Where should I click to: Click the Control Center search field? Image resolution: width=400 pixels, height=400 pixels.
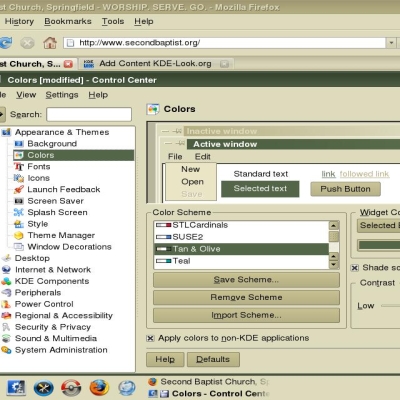pyautogui.click(x=89, y=115)
